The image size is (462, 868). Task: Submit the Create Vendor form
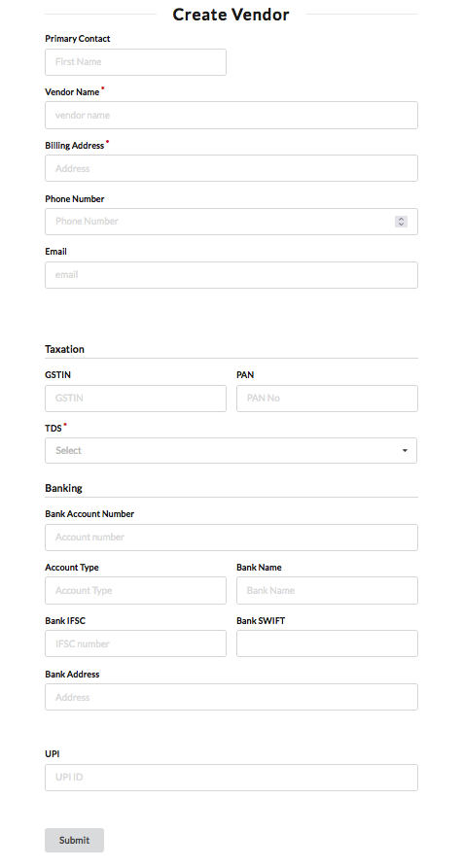[x=74, y=840]
